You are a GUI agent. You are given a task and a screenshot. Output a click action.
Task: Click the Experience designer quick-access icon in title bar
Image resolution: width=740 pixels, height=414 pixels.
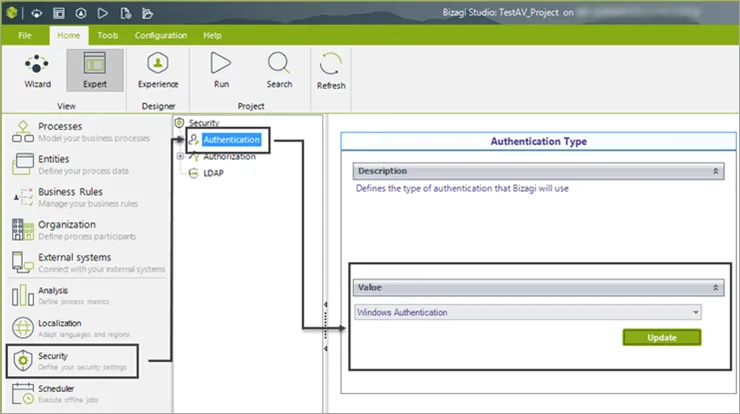81,13
